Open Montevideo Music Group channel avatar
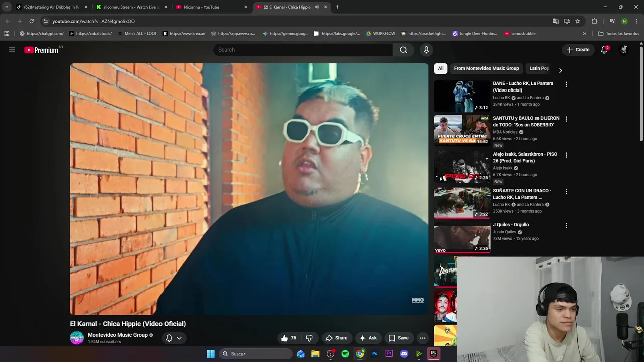Image resolution: width=644 pixels, height=362 pixels. click(x=76, y=338)
